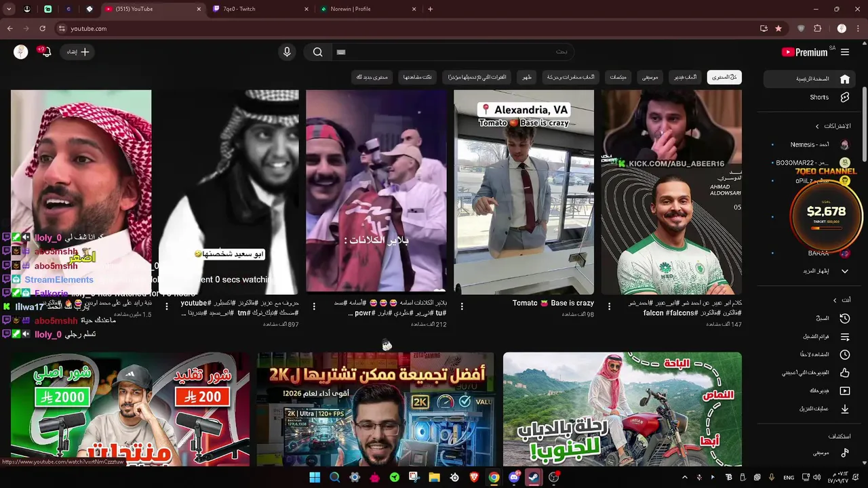Open the Subscriptions section header arrow
This screenshot has height=488, width=868.
(817, 126)
